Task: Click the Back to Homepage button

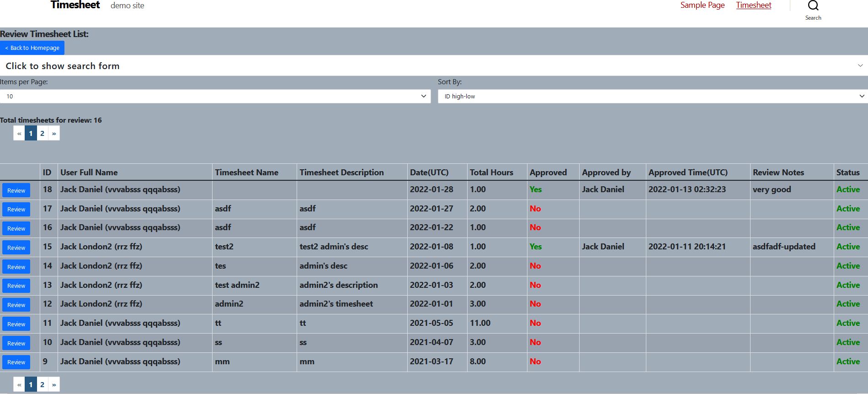Action: [32, 48]
